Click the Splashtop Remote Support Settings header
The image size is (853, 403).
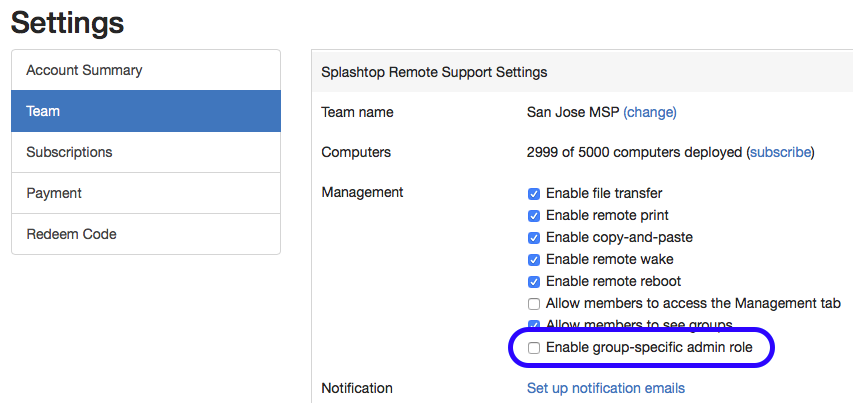coord(434,72)
